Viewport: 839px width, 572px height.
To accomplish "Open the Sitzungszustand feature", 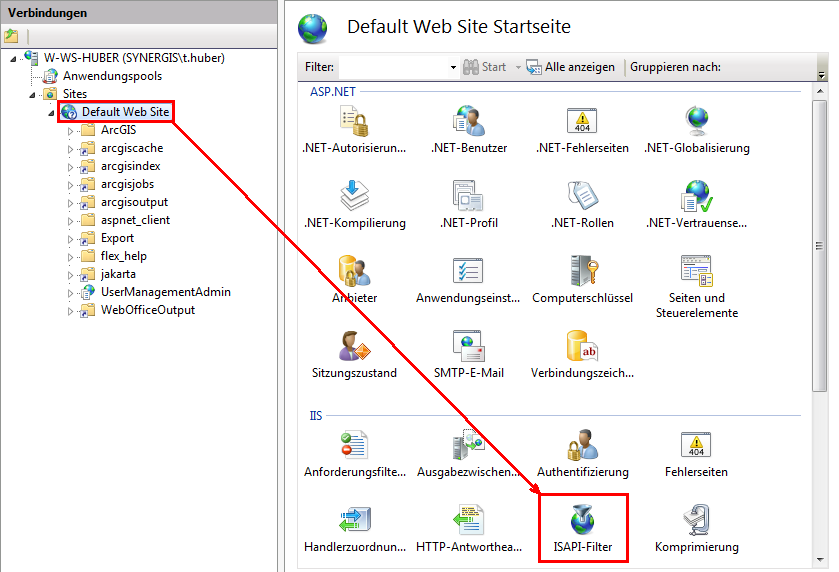I will 354,354.
